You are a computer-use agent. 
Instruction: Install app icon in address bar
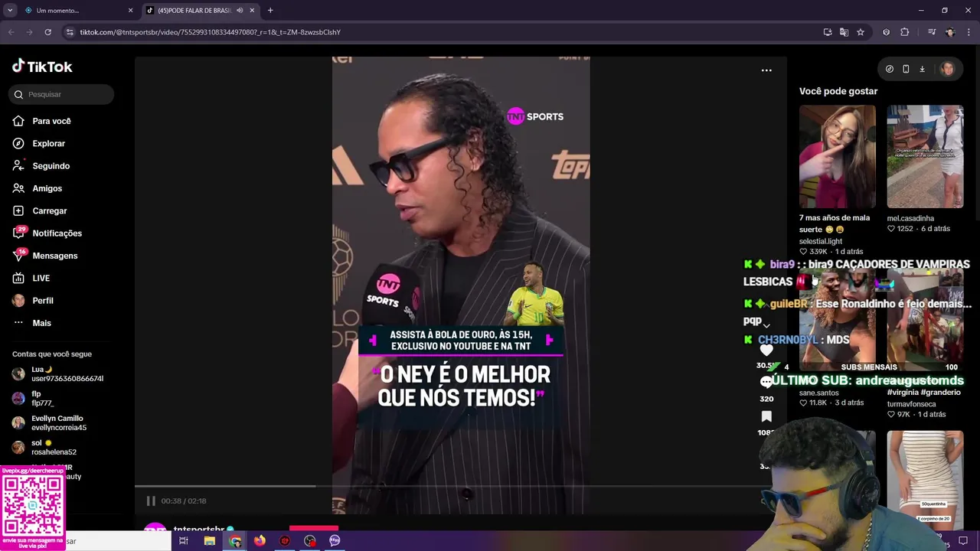pos(828,32)
